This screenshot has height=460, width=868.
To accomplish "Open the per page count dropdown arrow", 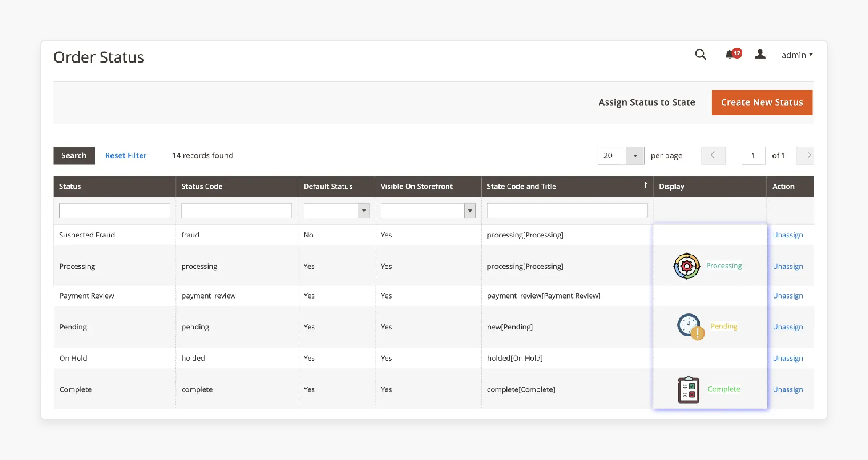I will (635, 156).
